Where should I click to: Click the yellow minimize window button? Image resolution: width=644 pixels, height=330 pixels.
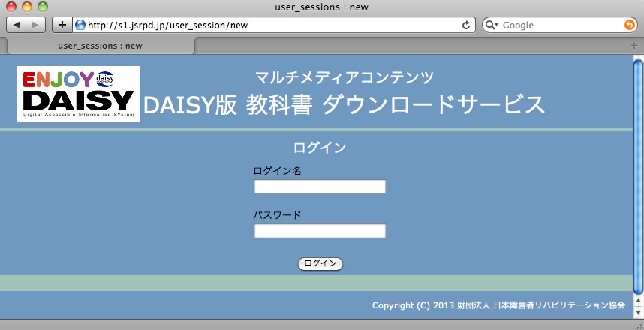(27, 7)
